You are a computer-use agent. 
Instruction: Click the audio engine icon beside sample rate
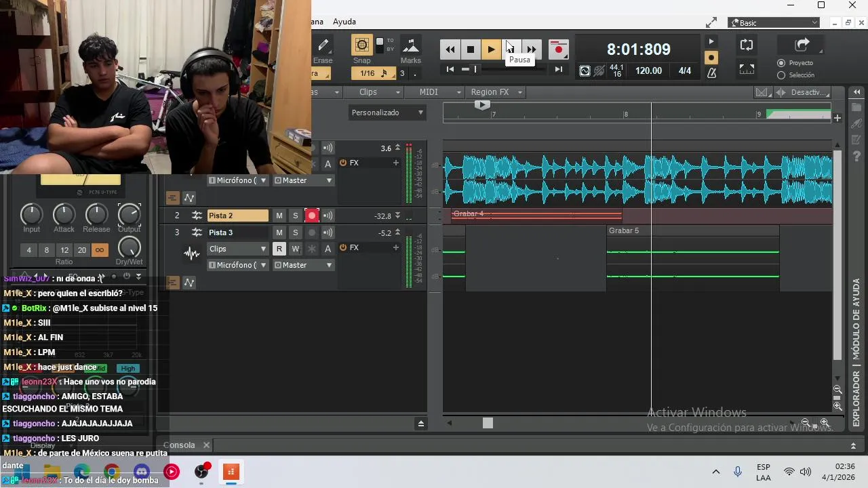585,70
